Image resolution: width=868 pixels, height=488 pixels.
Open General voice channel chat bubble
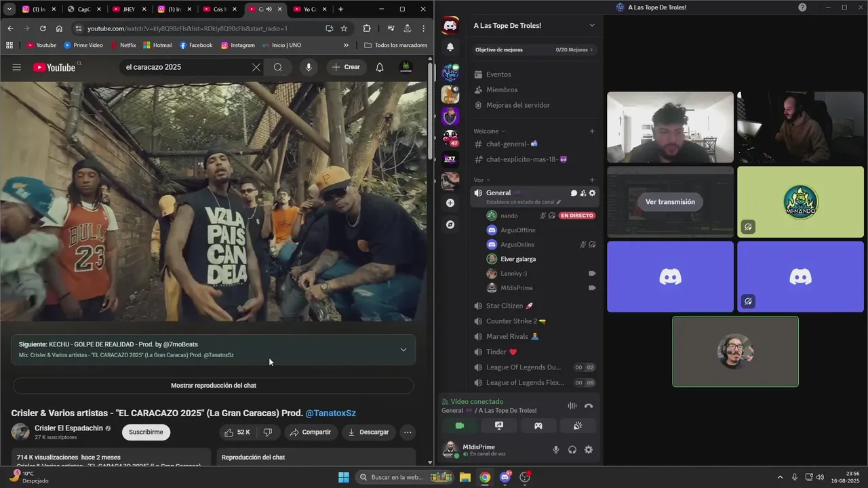574,193
